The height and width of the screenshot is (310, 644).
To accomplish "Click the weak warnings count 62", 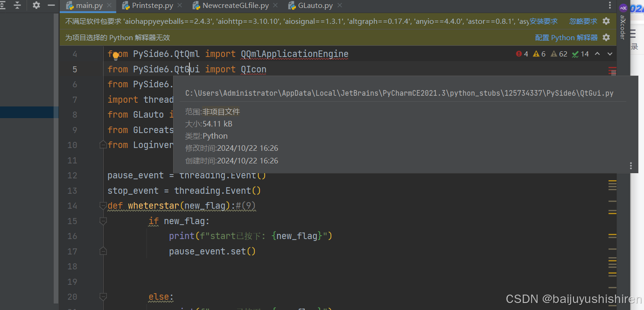I will coord(559,54).
